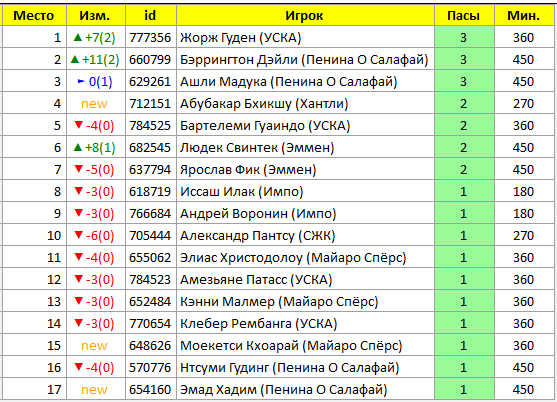Click the 'Место' column header
The image size is (557, 402).
tap(34, 16)
